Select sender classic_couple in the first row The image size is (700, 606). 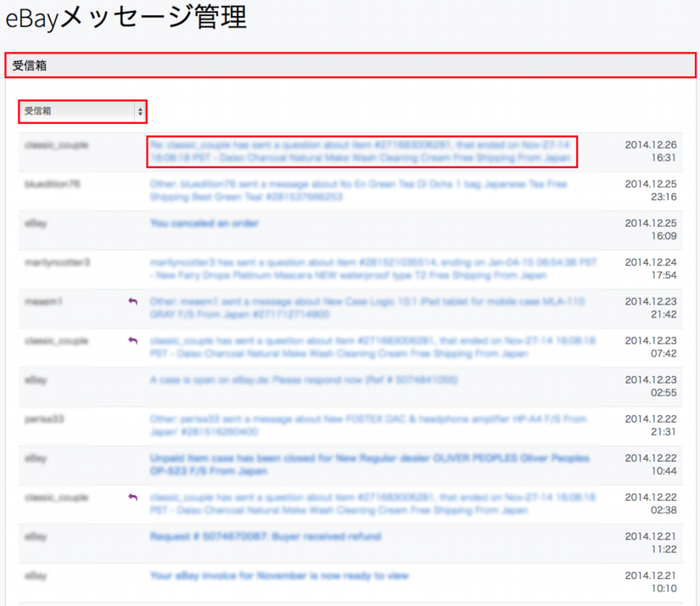click(x=56, y=145)
